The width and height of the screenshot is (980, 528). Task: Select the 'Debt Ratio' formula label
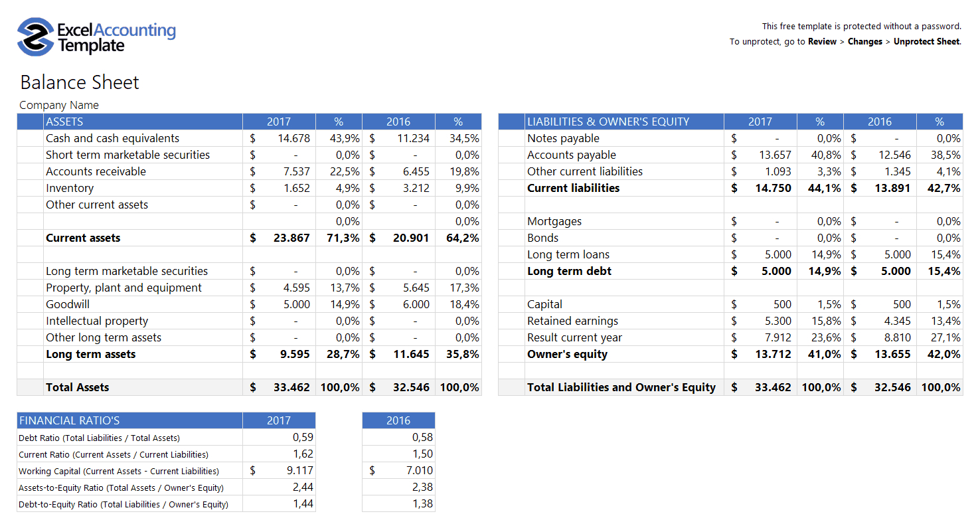(x=99, y=438)
